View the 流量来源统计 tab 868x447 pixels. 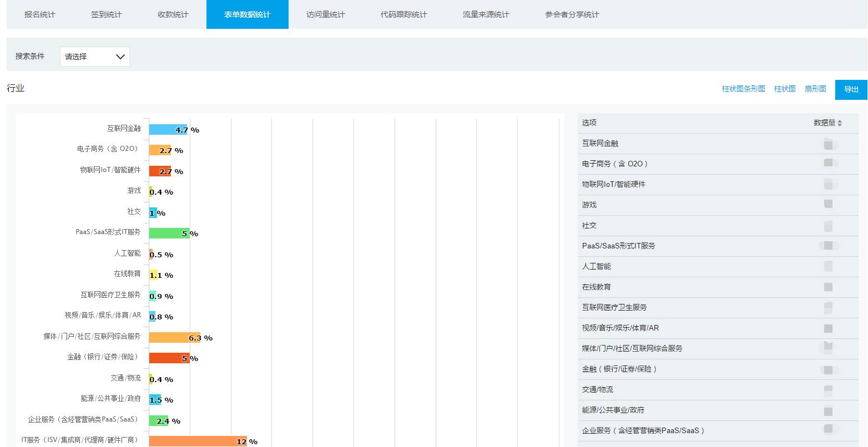pyautogui.click(x=486, y=14)
